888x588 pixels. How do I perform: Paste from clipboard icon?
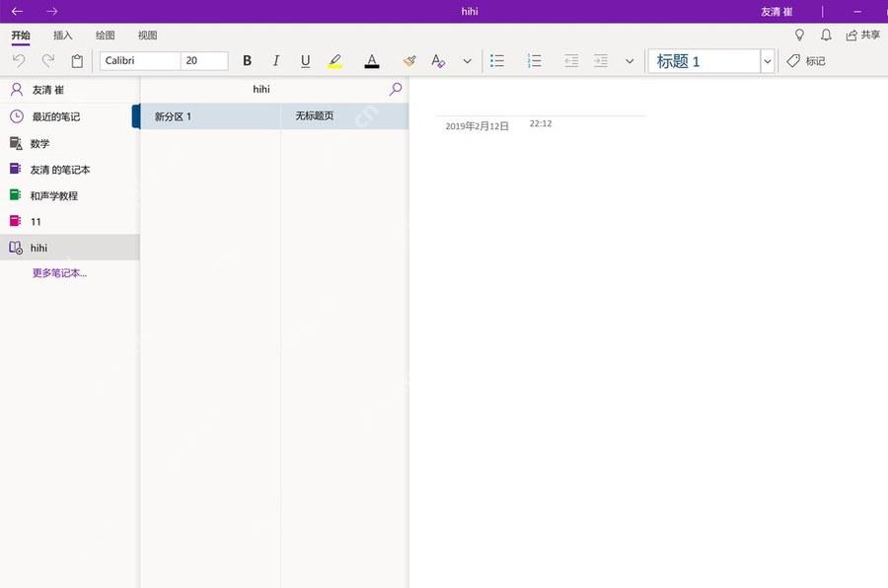tap(77, 60)
